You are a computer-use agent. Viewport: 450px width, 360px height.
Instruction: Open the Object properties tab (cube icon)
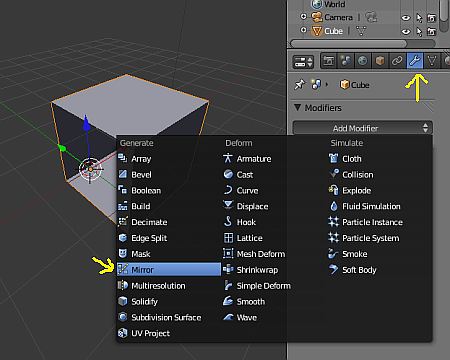(380, 61)
